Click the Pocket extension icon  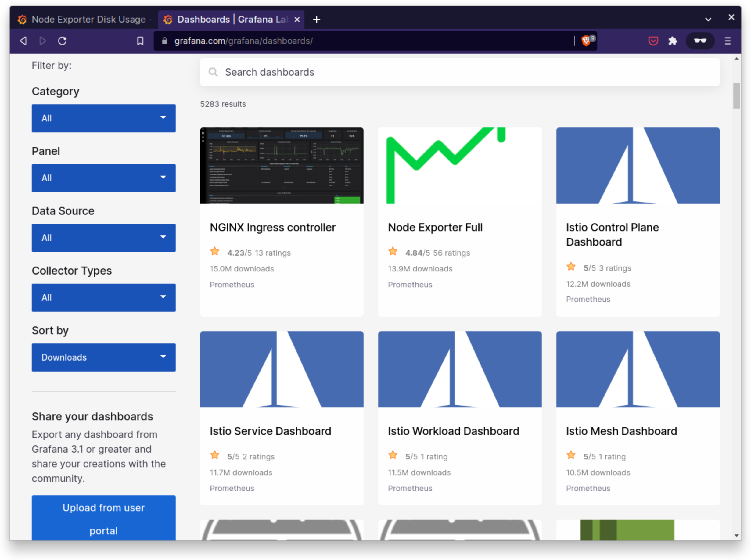point(653,41)
